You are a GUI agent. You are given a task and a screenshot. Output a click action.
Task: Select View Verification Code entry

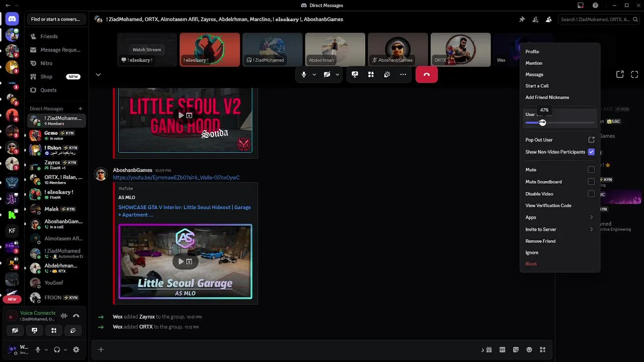[x=559, y=206]
